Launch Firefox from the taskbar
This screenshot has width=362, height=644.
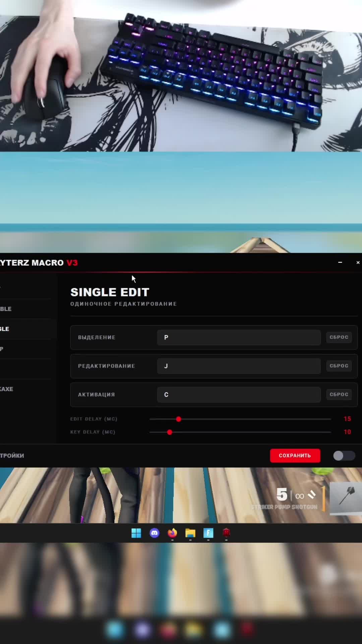pyautogui.click(x=172, y=533)
